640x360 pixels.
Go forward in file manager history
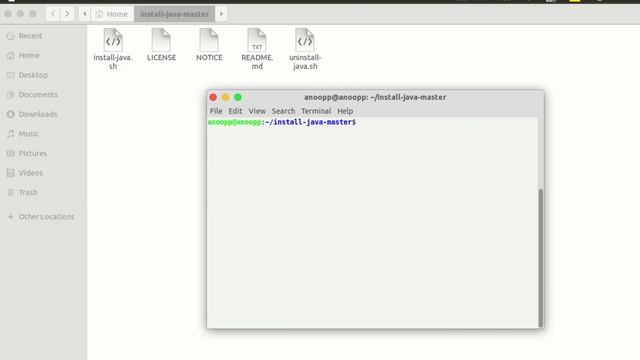(x=67, y=14)
